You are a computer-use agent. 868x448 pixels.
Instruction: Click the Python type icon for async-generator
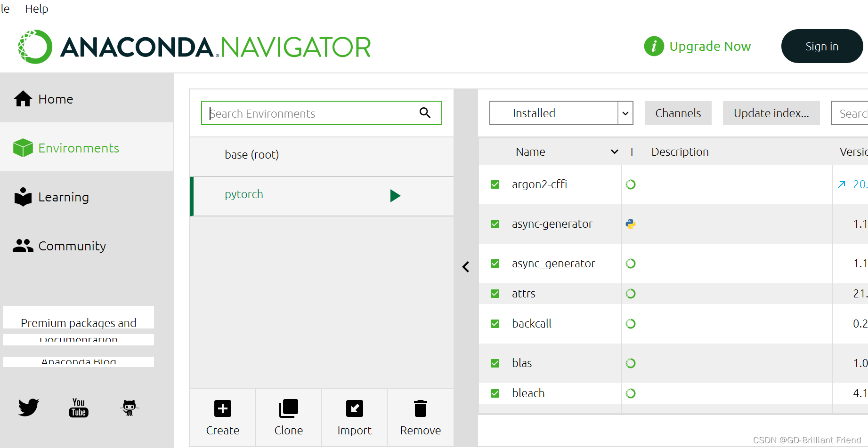631,224
